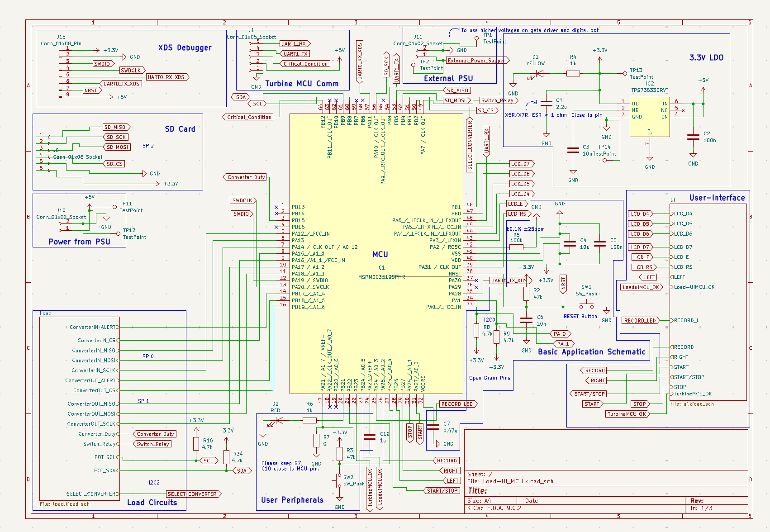Click the 3.3V LDO title text
Viewport: 770px width, 532px height.
pos(706,57)
